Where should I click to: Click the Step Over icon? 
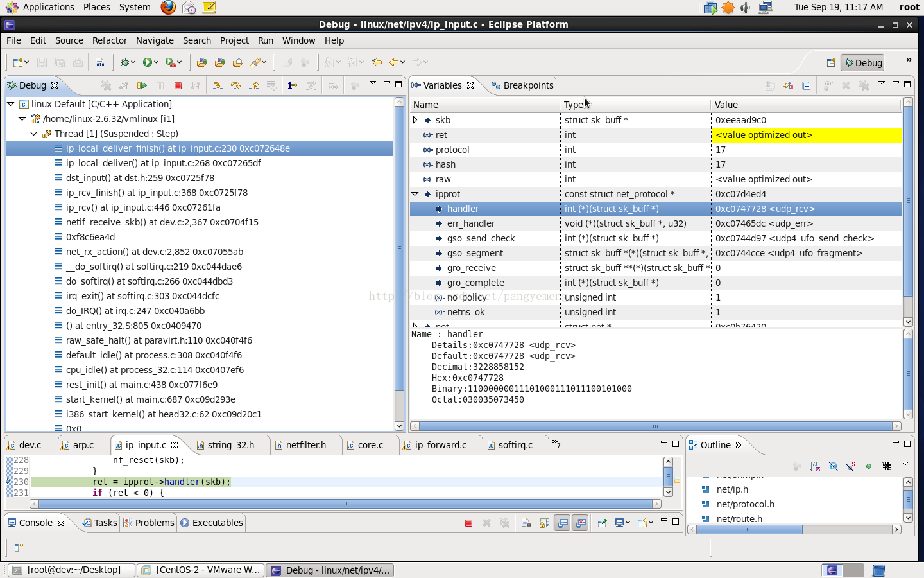coord(235,85)
